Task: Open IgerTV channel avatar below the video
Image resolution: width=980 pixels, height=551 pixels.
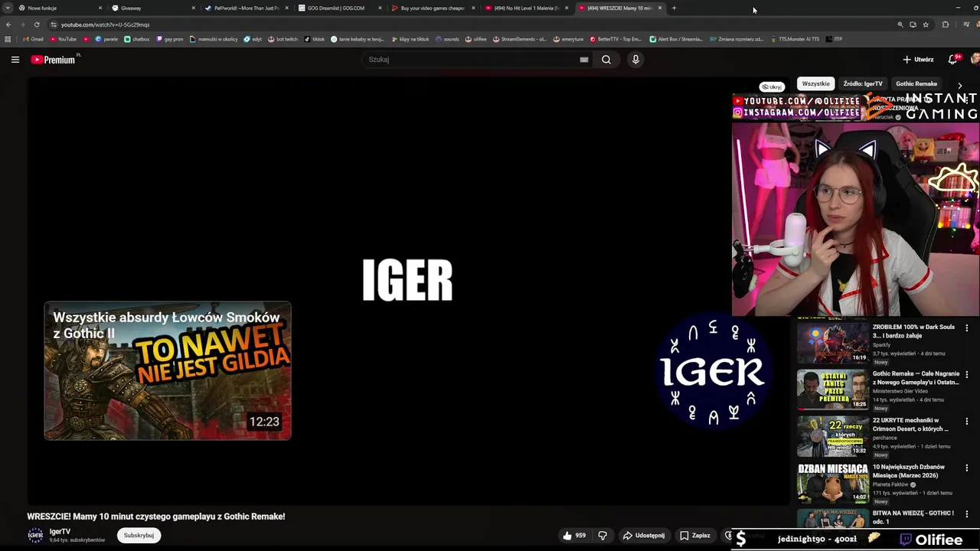Action: click(35, 535)
